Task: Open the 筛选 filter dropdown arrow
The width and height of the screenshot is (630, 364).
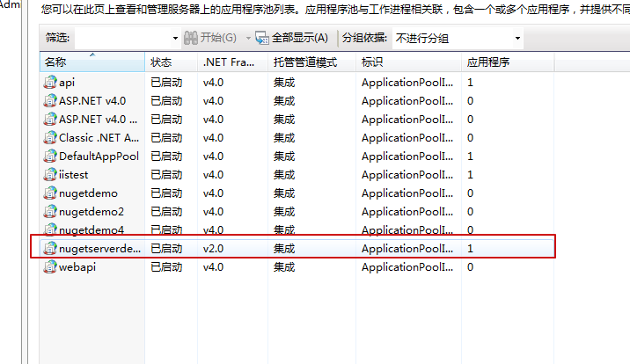Action: [x=175, y=38]
